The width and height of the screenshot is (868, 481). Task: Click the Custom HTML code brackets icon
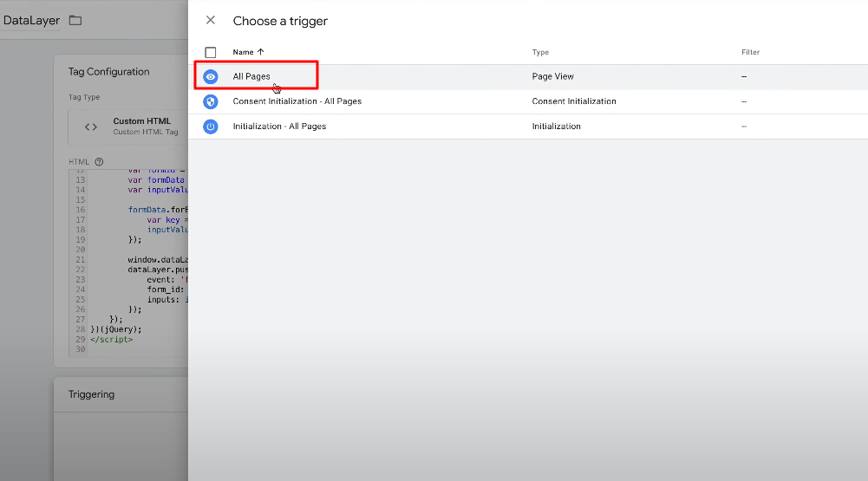point(91,127)
